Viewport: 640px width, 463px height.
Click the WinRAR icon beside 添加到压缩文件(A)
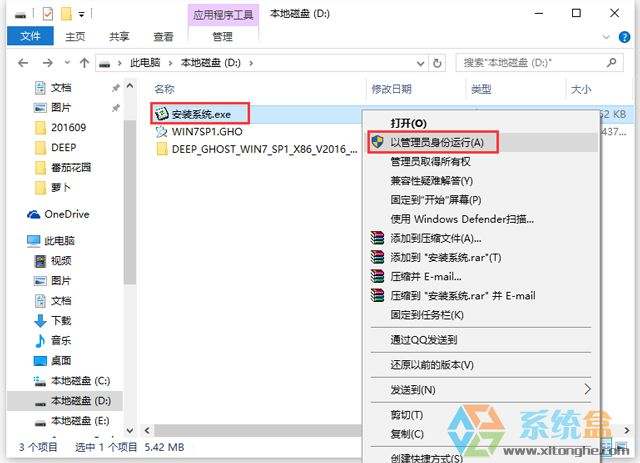[x=377, y=238]
